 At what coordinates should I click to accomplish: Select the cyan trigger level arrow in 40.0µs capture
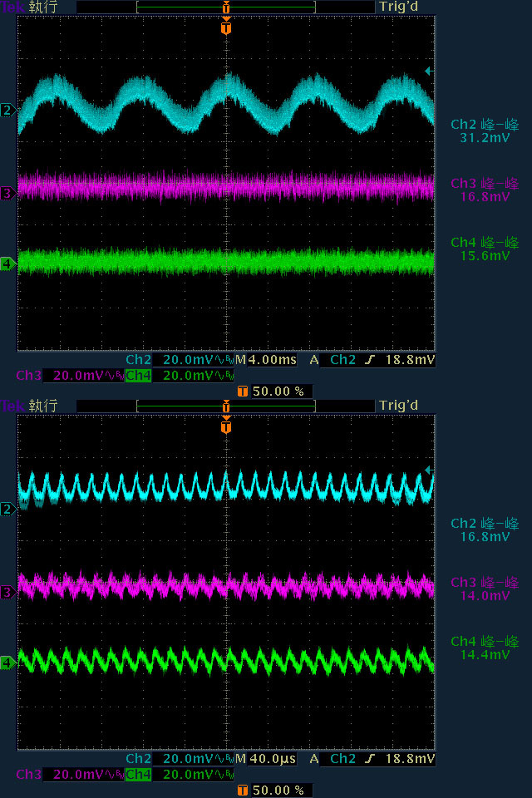(x=429, y=470)
